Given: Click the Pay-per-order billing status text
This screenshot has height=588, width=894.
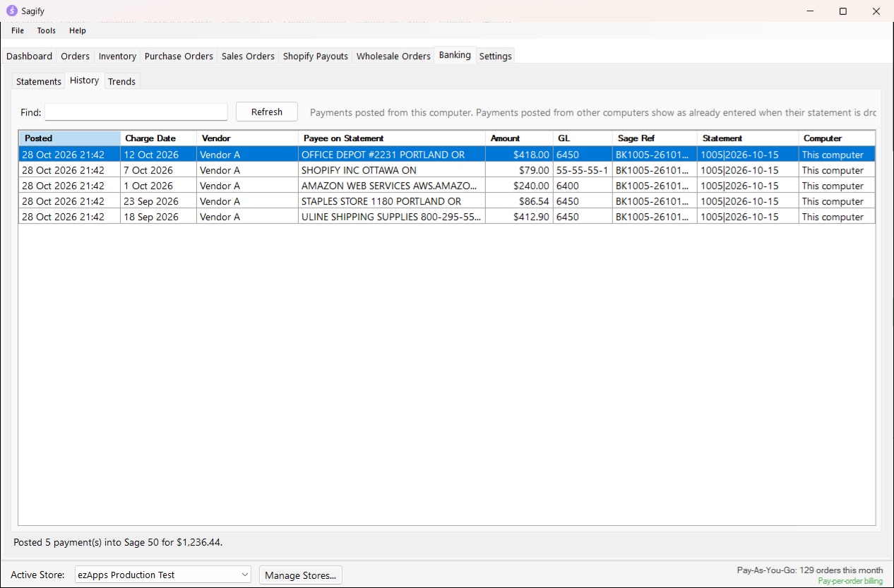Looking at the screenshot, I should pos(850,581).
